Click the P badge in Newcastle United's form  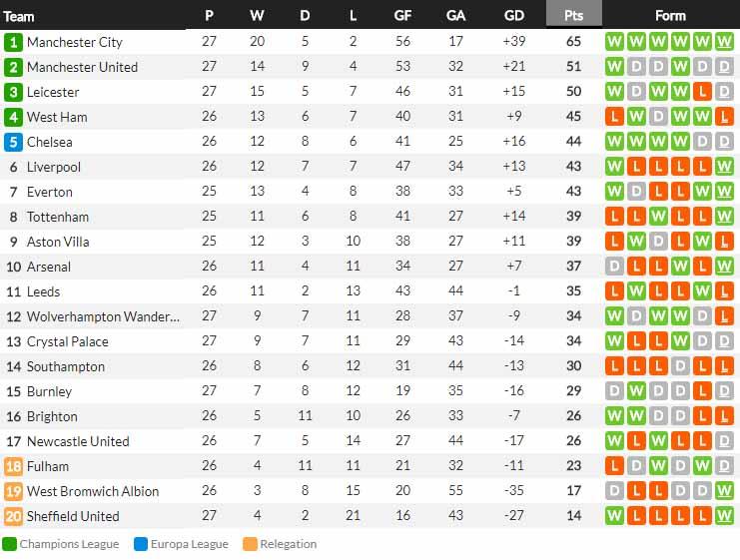tap(637, 441)
